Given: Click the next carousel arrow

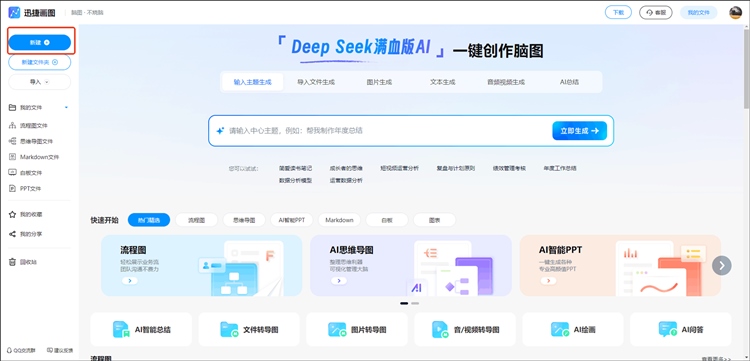Looking at the screenshot, I should coord(721,265).
